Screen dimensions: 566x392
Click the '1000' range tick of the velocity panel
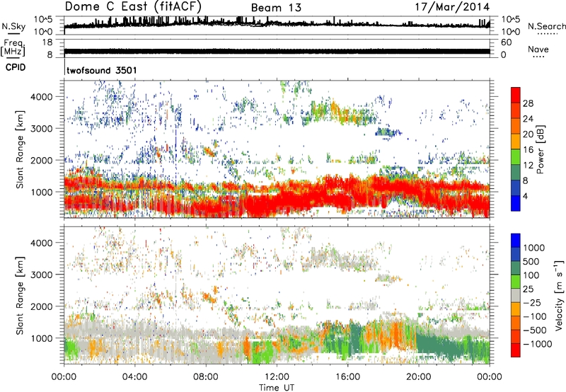[42, 338]
